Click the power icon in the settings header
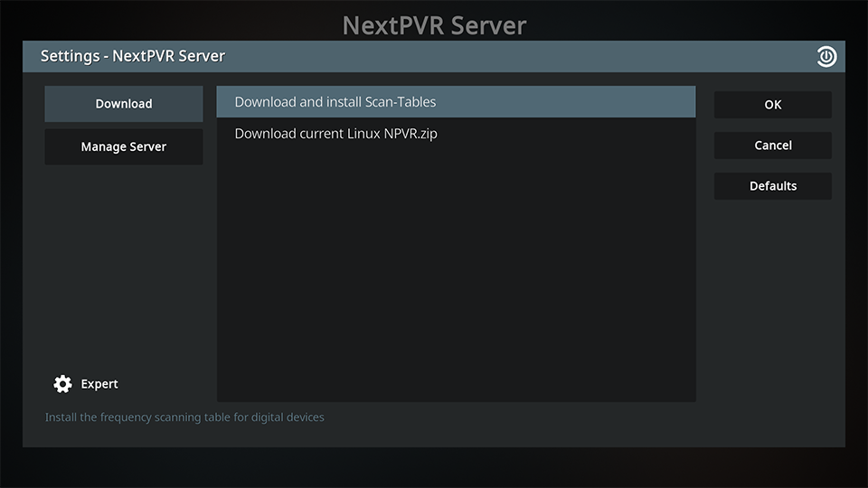Screen dimensions: 868x488 [x=826, y=56]
